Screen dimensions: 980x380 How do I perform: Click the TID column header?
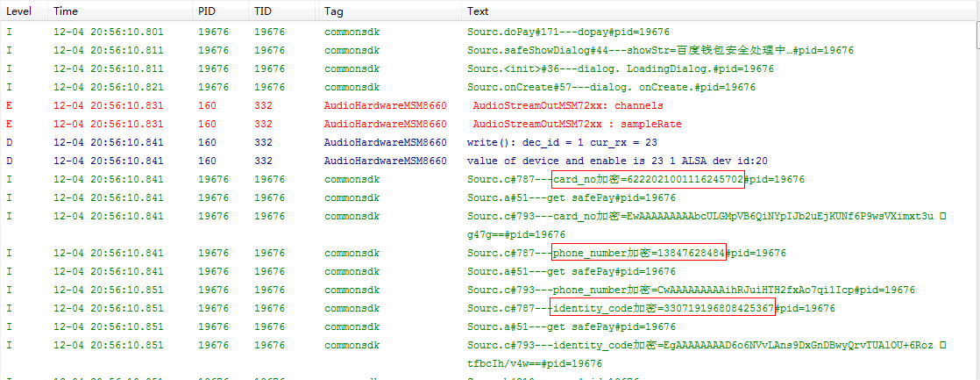(x=283, y=11)
